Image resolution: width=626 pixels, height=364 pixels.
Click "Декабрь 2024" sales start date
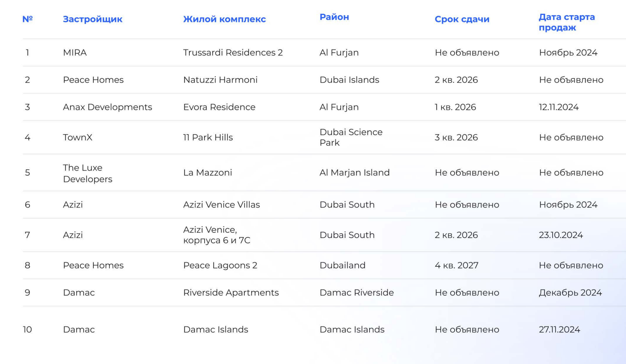(x=570, y=293)
